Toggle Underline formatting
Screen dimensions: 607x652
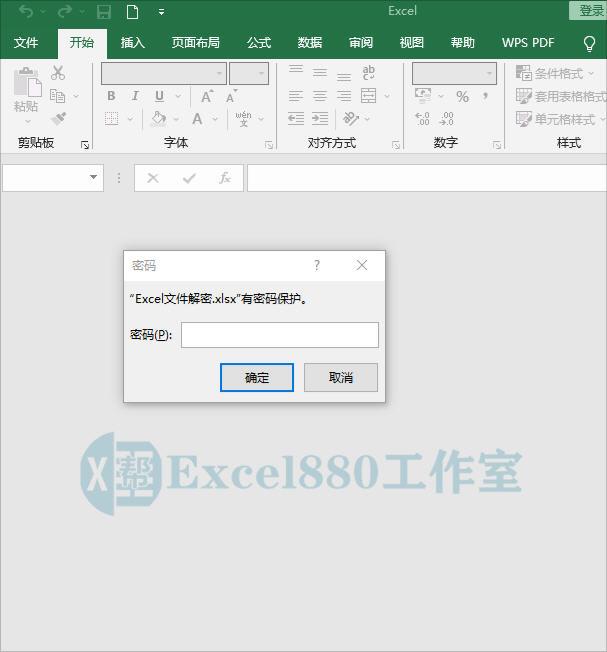(x=159, y=96)
